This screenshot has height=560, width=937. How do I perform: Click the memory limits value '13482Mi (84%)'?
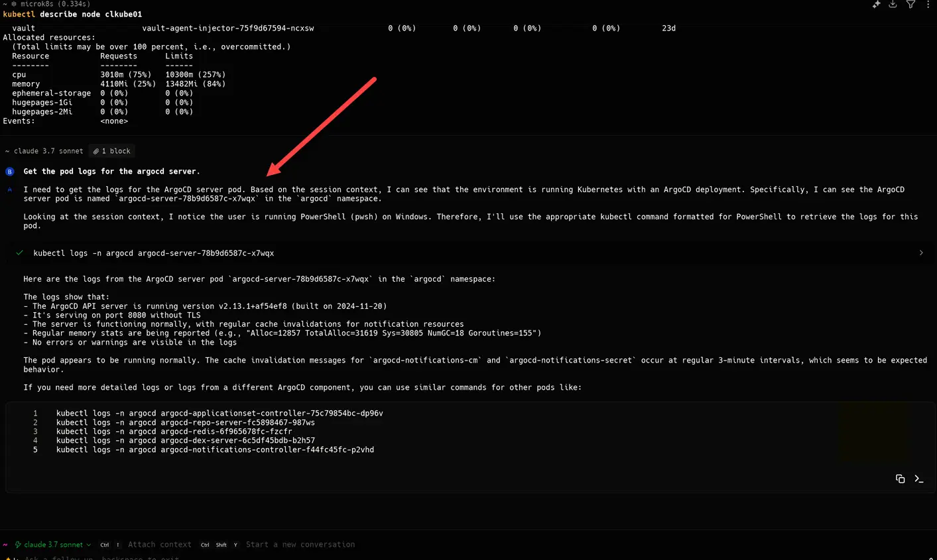[x=196, y=84]
